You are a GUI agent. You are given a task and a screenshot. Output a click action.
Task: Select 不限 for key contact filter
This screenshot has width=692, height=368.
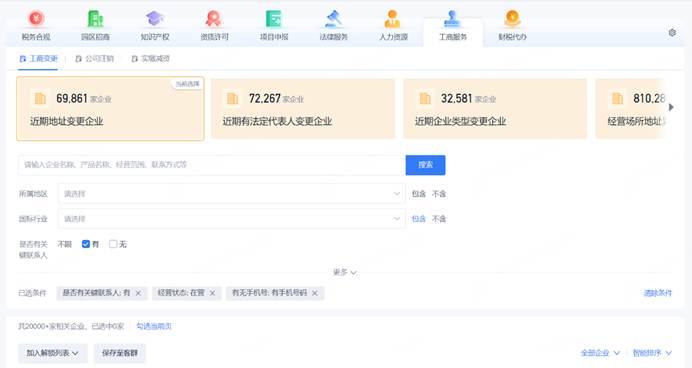click(x=65, y=244)
